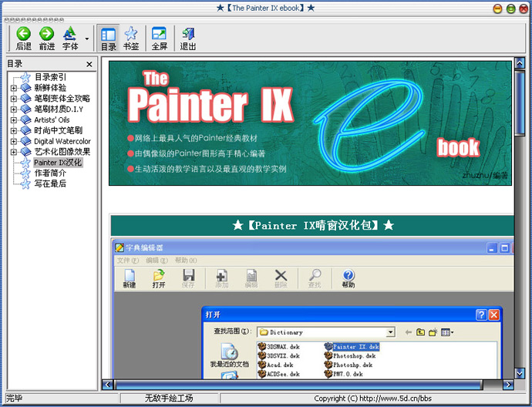
Task: Select the 时尚中文笔刷 book icon
Action: [x=25, y=130]
